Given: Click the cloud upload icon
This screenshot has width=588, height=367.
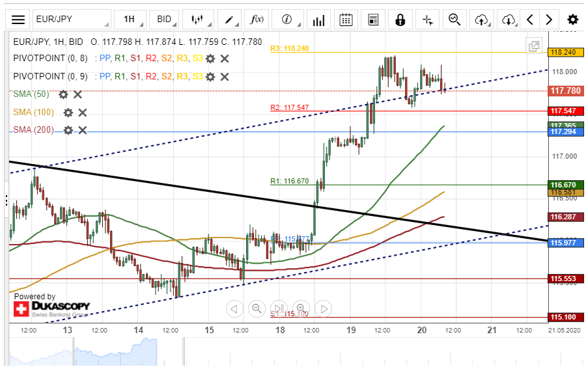Looking at the screenshot, I should tap(482, 20).
